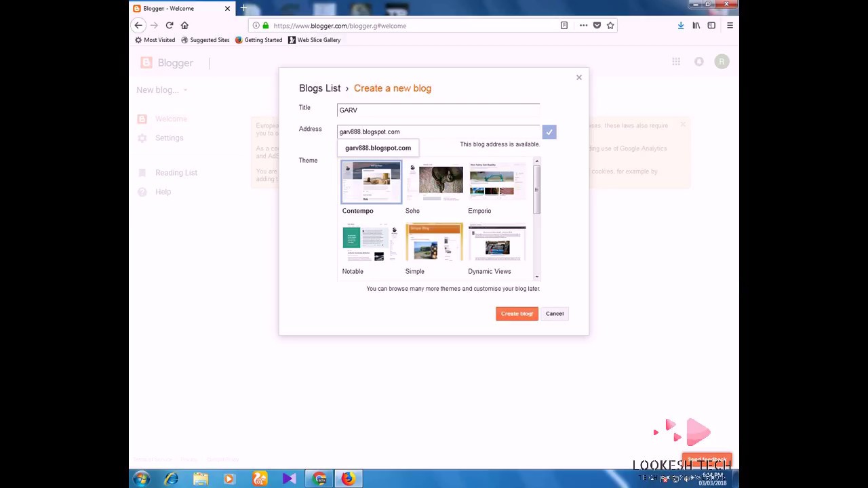Reload the page with the refresh icon

pos(170,26)
